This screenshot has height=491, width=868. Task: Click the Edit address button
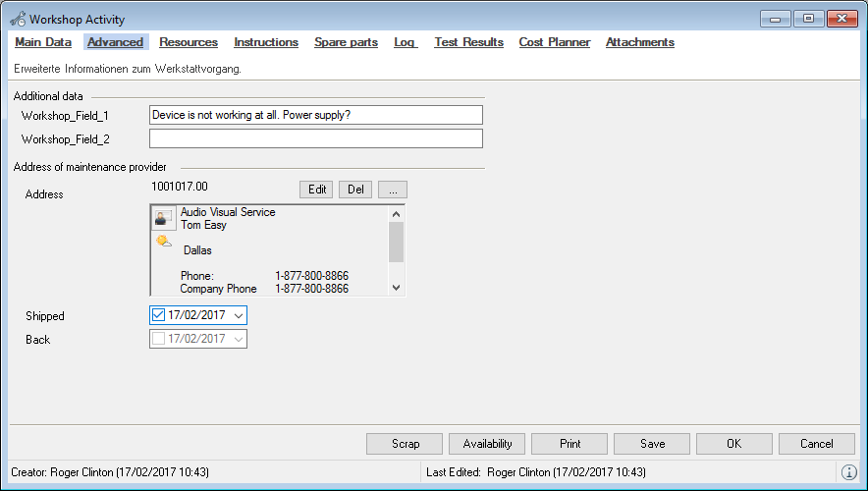317,190
